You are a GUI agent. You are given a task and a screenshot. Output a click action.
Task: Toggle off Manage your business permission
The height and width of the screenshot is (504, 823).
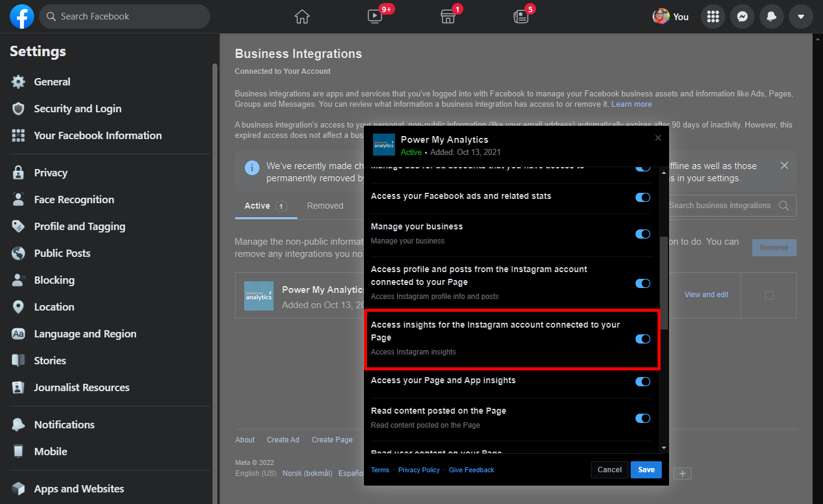tap(642, 234)
